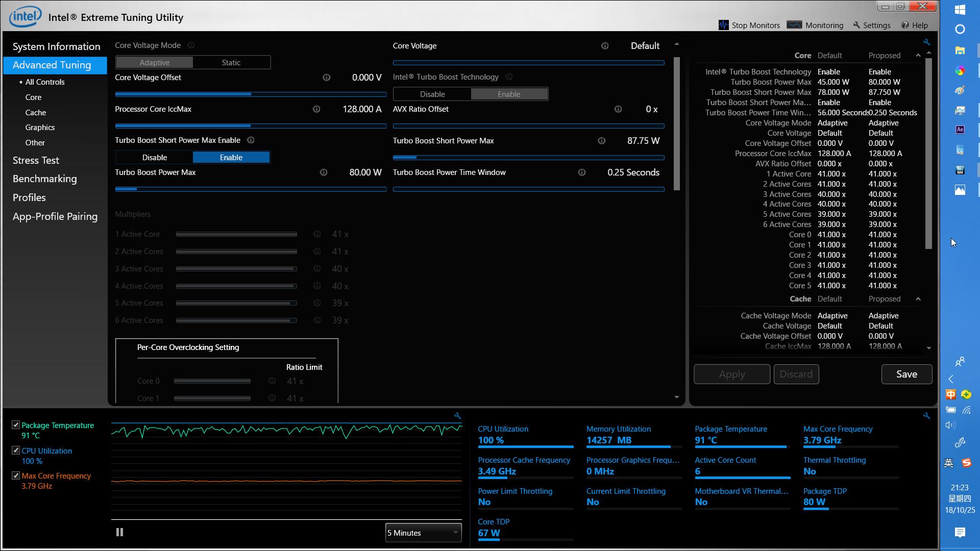Open the Stress Test section
Screen dimensions: 980x551
tap(36, 160)
